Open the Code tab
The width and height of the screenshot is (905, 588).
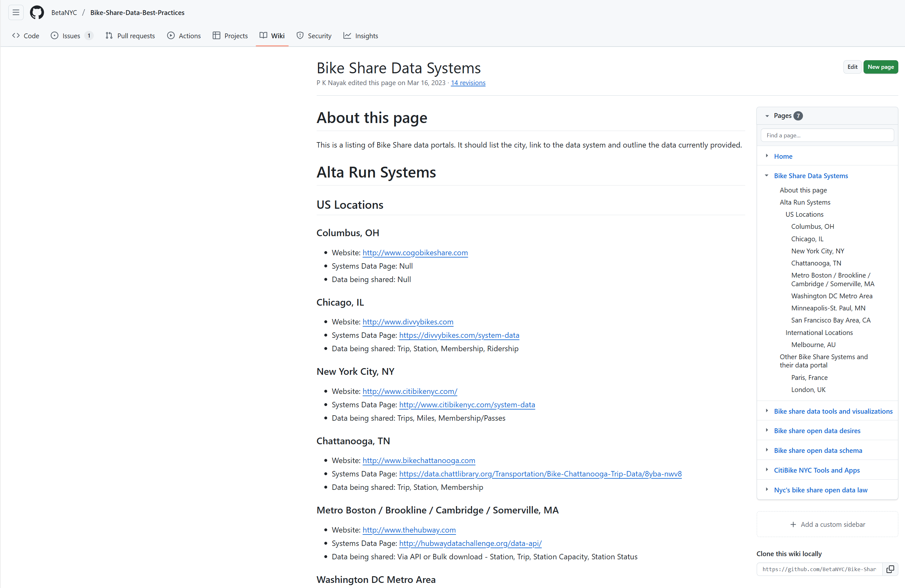(26, 36)
